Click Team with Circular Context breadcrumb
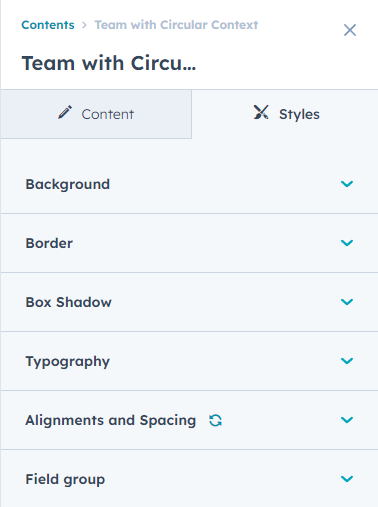 click(176, 25)
